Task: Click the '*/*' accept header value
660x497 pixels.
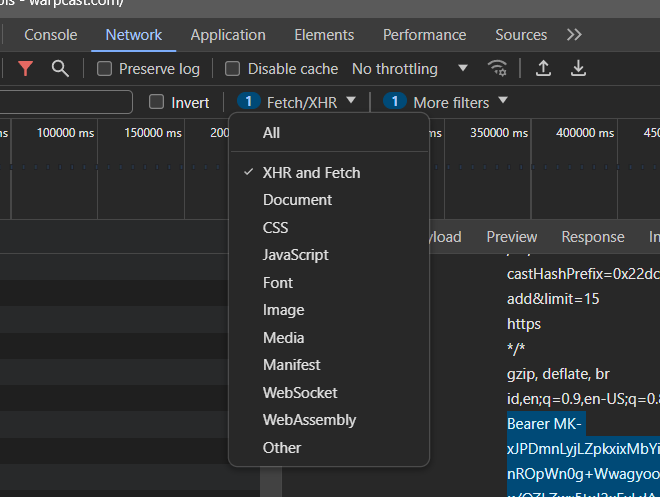Action: click(516, 349)
